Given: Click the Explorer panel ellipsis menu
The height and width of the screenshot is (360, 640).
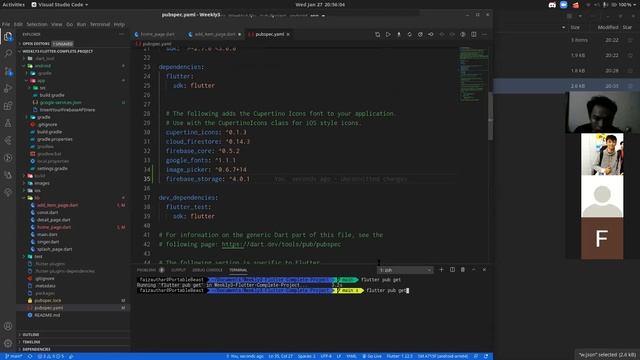Looking at the screenshot, I should coord(122,34).
